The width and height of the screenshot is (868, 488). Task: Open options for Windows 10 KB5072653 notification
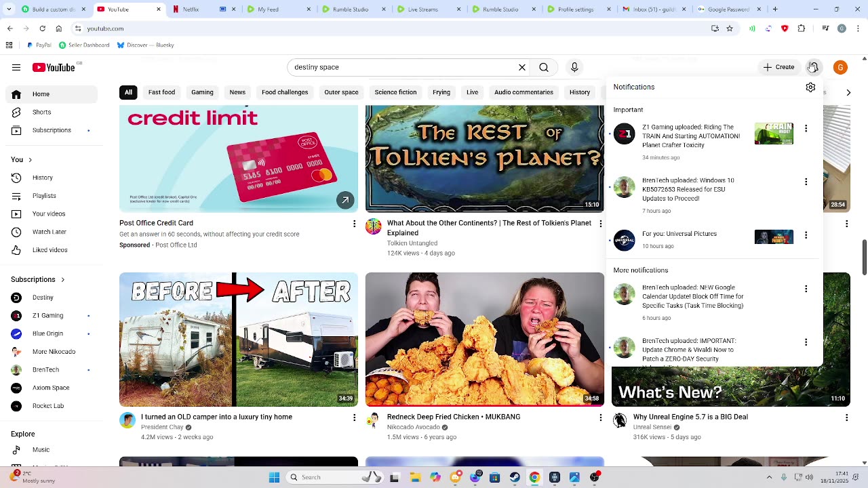click(x=806, y=182)
